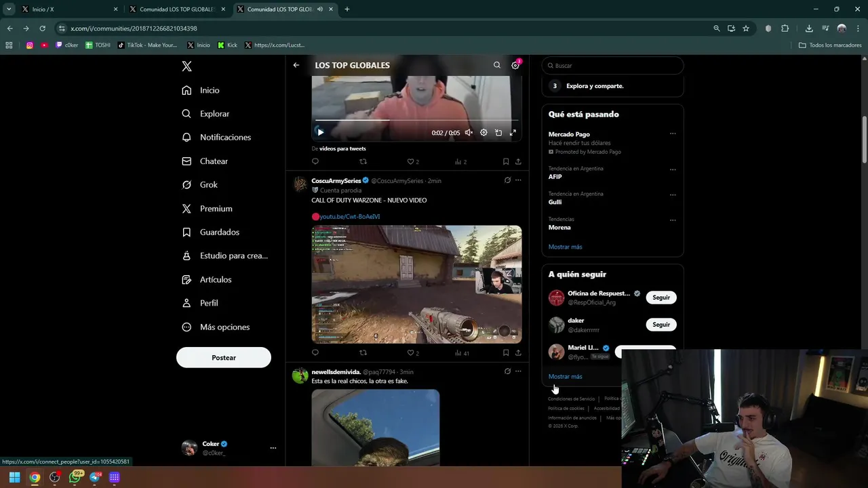Open Morena trend options menu
The image size is (868, 488).
pyautogui.click(x=673, y=220)
